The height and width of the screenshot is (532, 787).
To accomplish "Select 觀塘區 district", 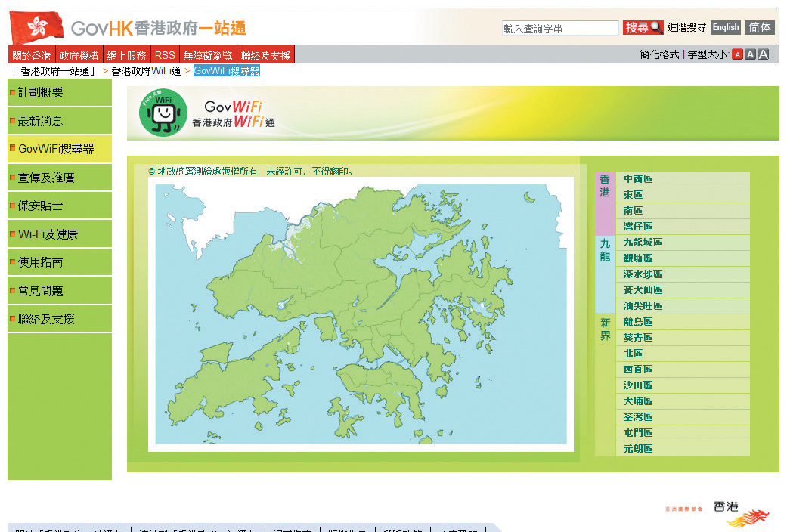I will coord(683,258).
